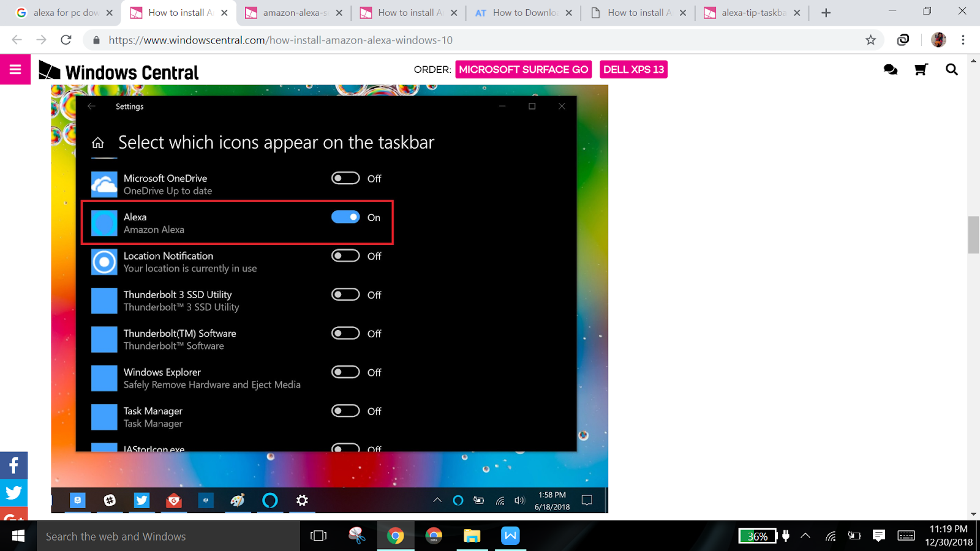Toggle Task Manager switch in the article image
Screen dimensions: 980x551
click(x=345, y=411)
